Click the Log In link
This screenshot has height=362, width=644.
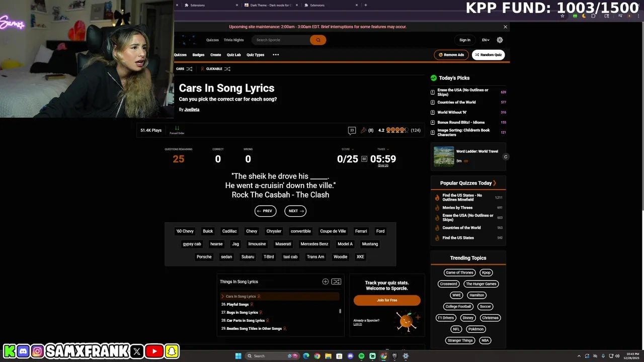pos(358,324)
